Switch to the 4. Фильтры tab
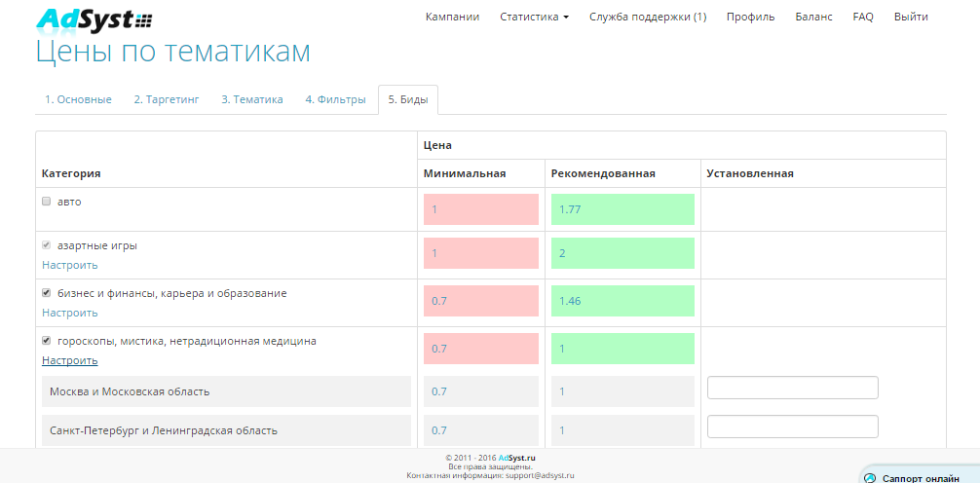The height and width of the screenshot is (483, 980). click(336, 99)
